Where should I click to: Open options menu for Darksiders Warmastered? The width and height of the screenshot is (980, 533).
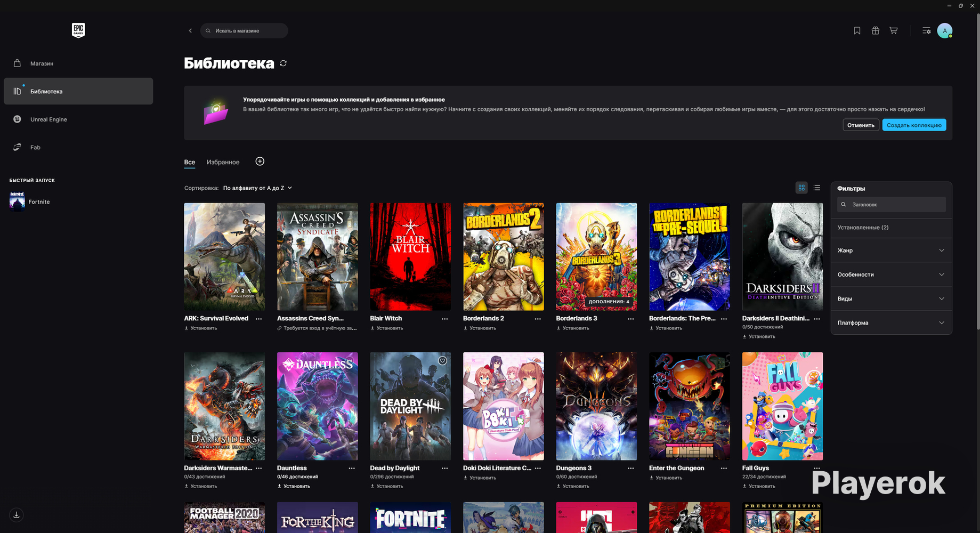point(259,468)
